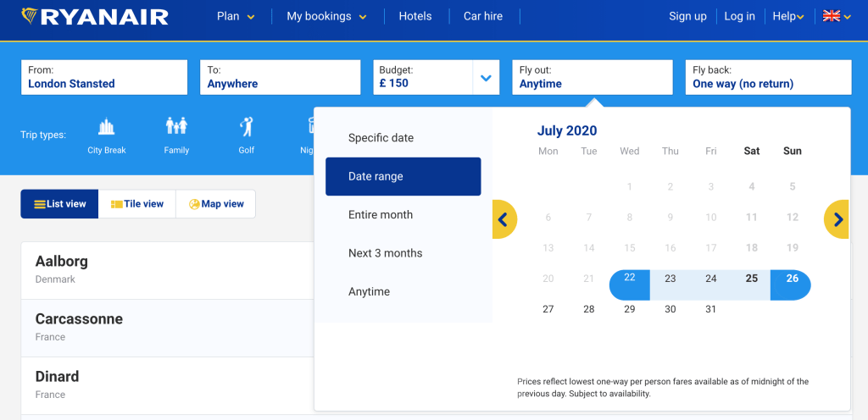This screenshot has height=420, width=868.
Task: Switch to List view
Action: pyautogui.click(x=60, y=204)
